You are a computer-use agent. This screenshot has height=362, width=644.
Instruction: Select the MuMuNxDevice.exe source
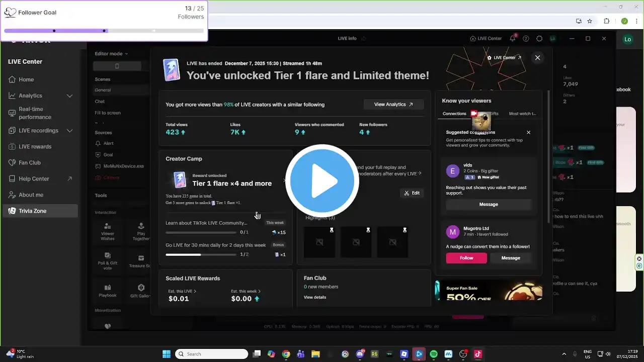tap(120, 166)
